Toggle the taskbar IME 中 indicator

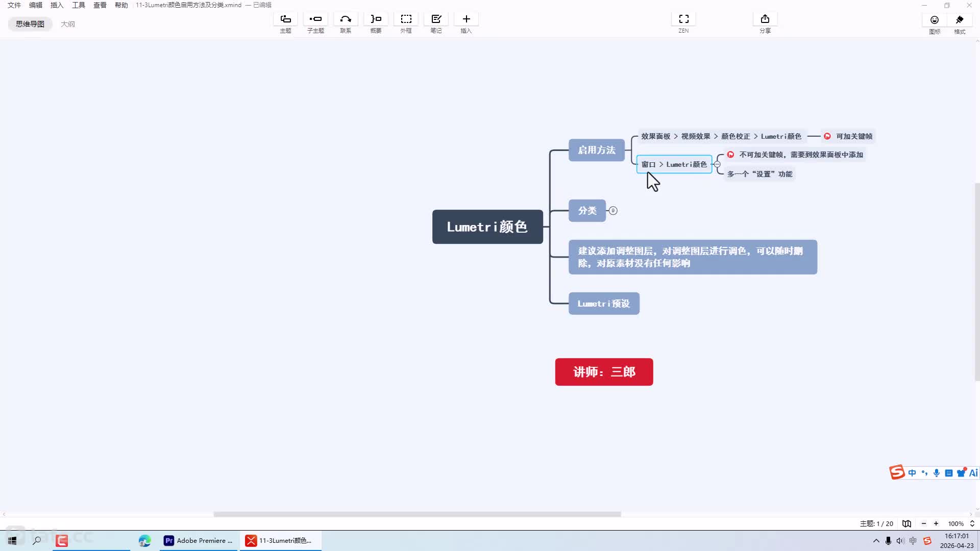point(913,541)
